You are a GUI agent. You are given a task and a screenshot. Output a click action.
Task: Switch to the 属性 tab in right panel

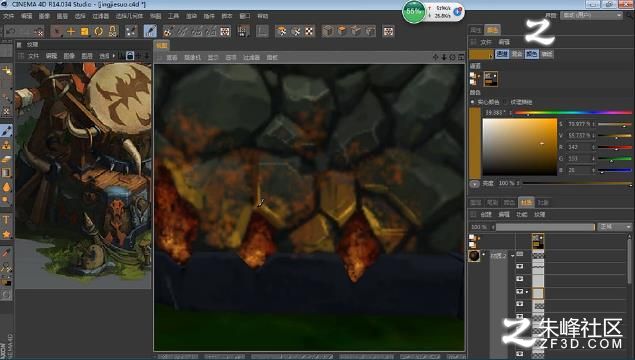click(475, 30)
